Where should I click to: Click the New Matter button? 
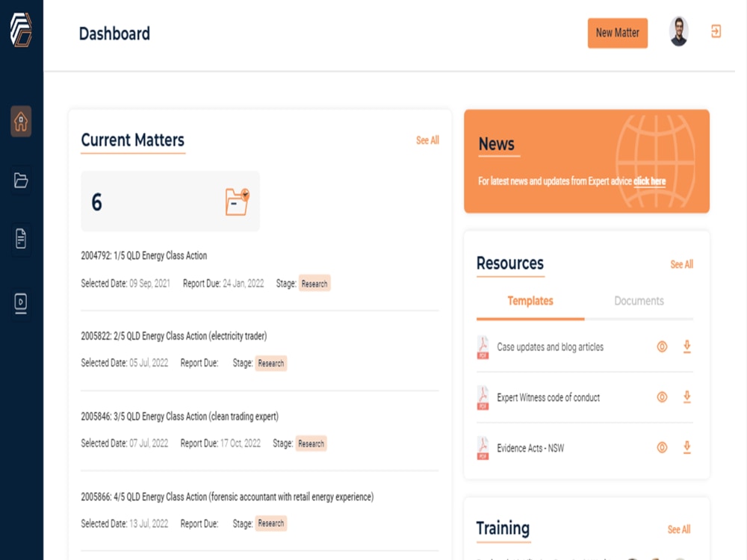pyautogui.click(x=618, y=33)
